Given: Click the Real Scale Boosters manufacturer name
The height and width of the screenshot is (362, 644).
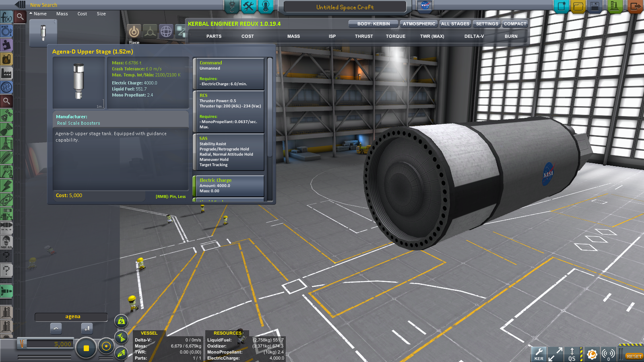Looking at the screenshot, I should [78, 123].
